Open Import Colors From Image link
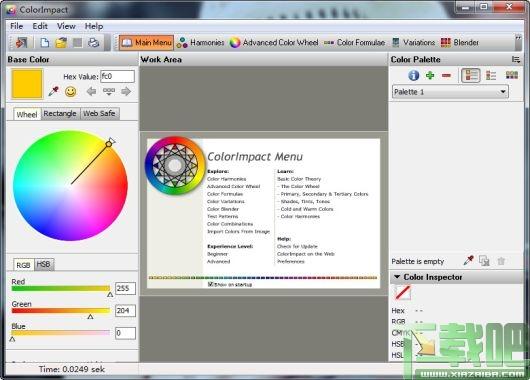 238,232
